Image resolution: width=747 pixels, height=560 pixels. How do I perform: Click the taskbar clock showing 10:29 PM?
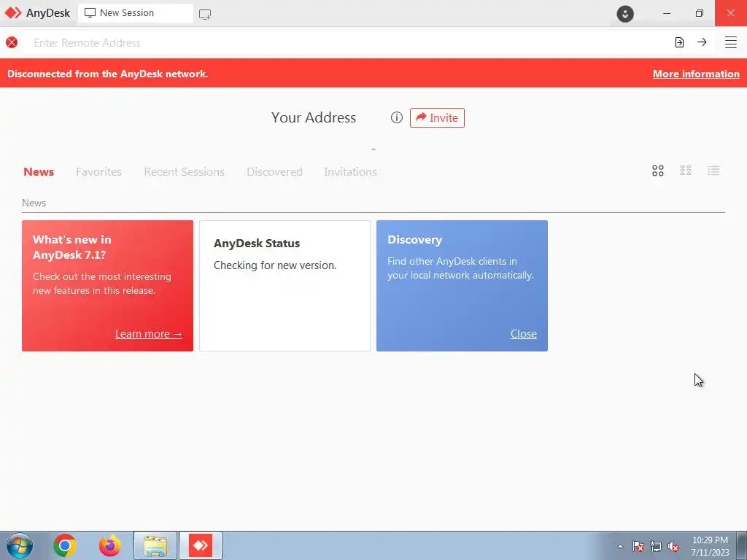tap(710, 546)
